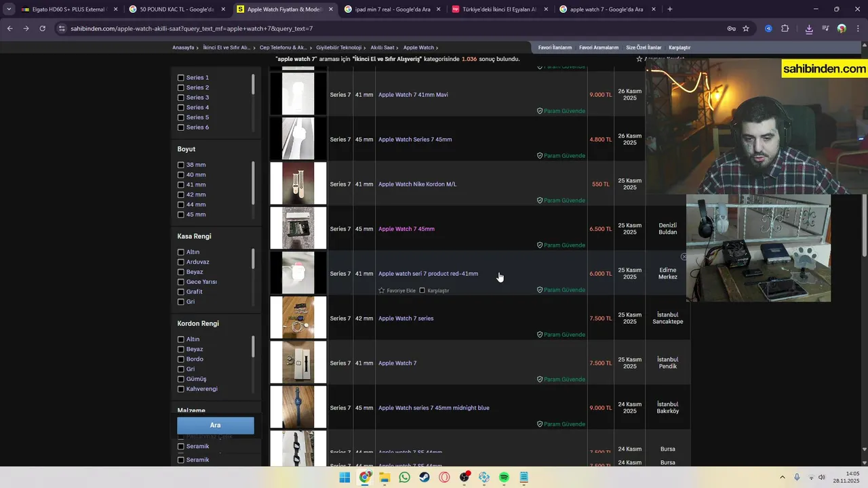868x488 pixels.
Task: Check Bordo band color filter
Action: point(181,359)
